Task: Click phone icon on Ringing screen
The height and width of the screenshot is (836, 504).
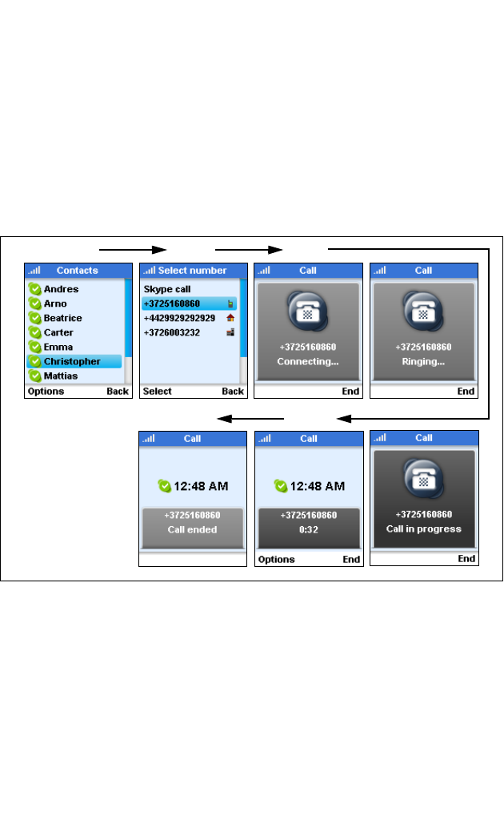Action: (423, 311)
